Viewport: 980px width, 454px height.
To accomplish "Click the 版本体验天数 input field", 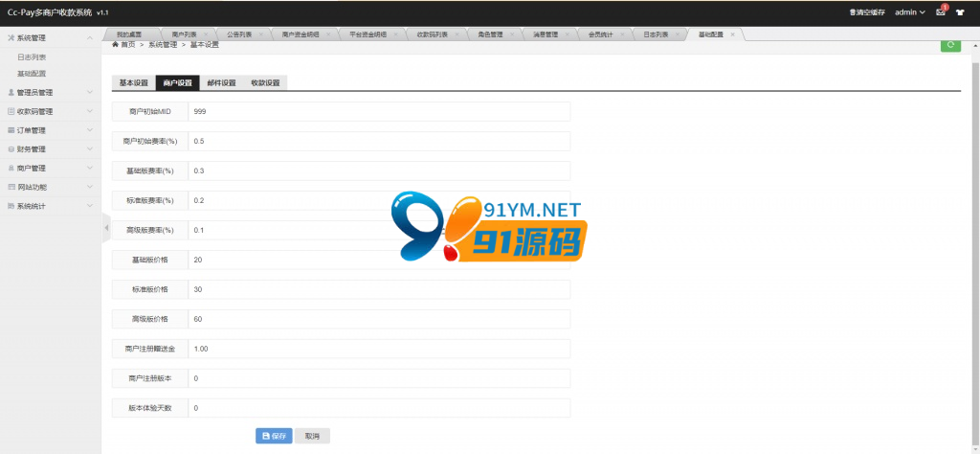I will pyautogui.click(x=379, y=408).
